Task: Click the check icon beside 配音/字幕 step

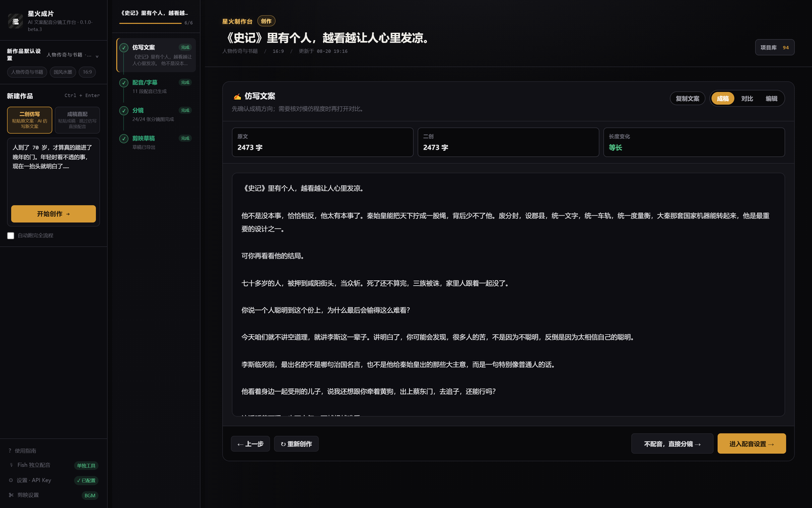Action: pyautogui.click(x=123, y=83)
